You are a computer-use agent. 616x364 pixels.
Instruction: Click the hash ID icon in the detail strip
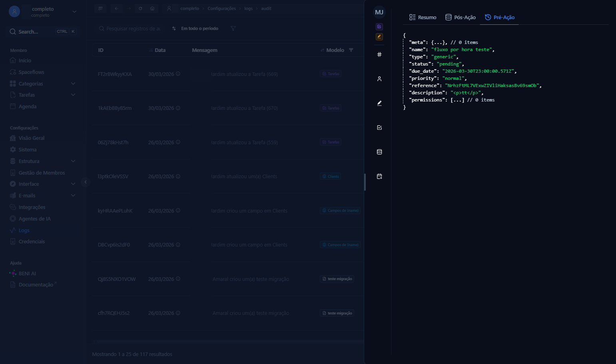pos(379,54)
